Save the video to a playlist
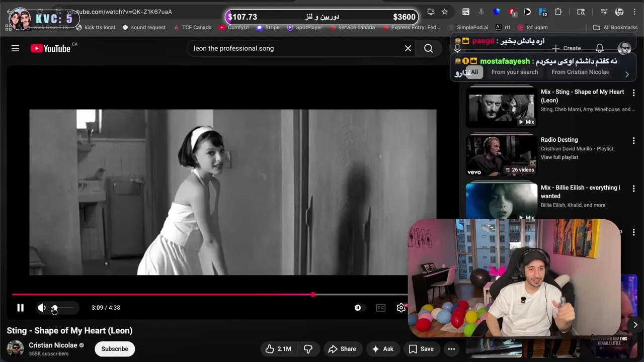Image resolution: width=644 pixels, height=362 pixels. [x=421, y=349]
